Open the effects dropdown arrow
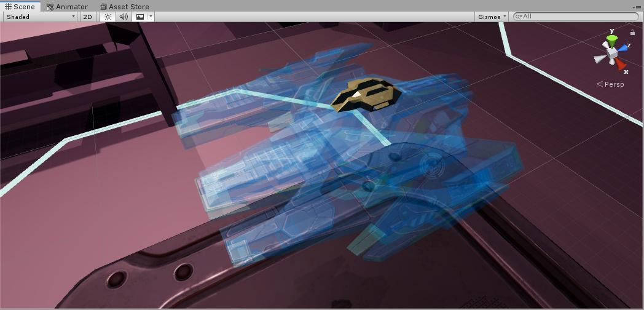The height and width of the screenshot is (310, 644). coord(151,17)
